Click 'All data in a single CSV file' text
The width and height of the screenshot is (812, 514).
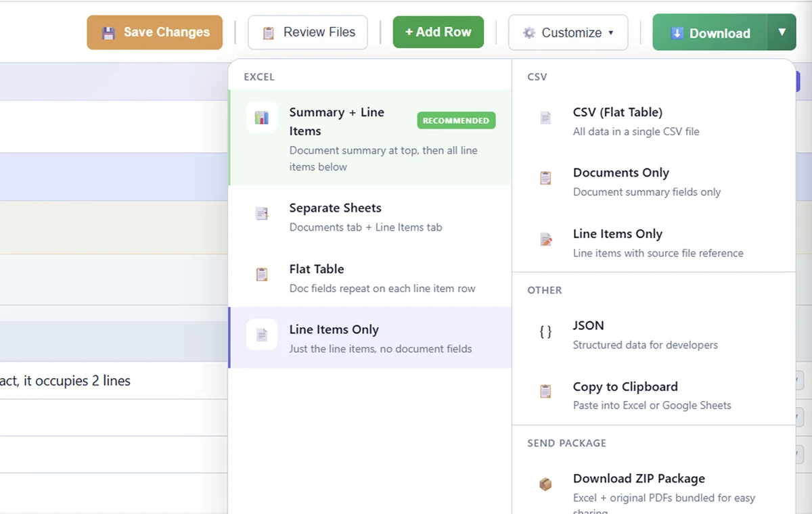(636, 131)
